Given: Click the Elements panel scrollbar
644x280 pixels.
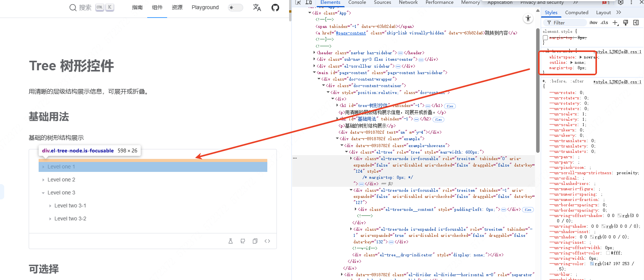Looking at the screenshot, I should pyautogui.click(x=538, y=90).
